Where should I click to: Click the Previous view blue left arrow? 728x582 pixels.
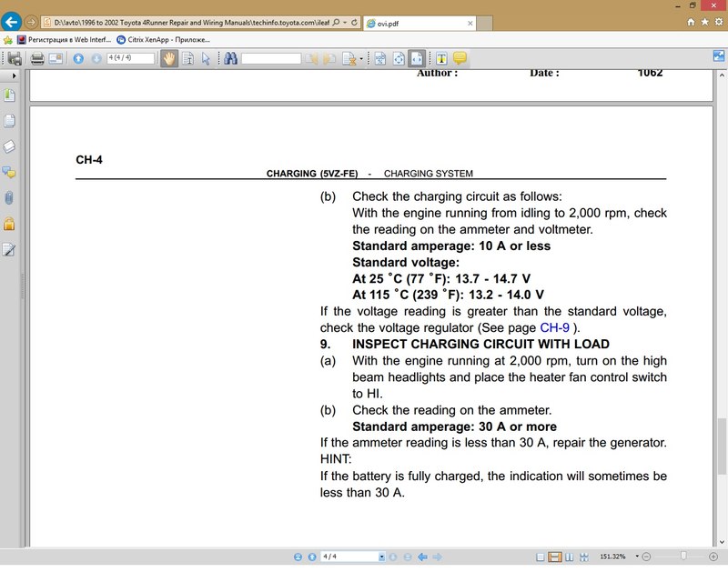point(422,557)
